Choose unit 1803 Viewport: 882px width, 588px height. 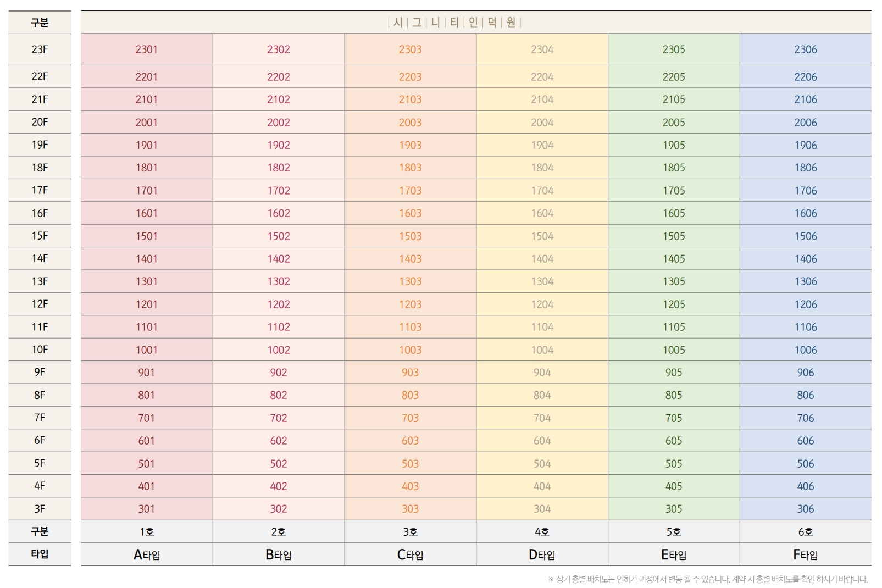pyautogui.click(x=411, y=168)
